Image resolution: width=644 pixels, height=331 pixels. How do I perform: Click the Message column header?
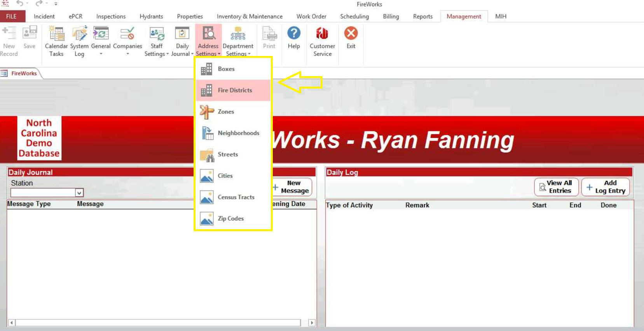[x=90, y=204]
